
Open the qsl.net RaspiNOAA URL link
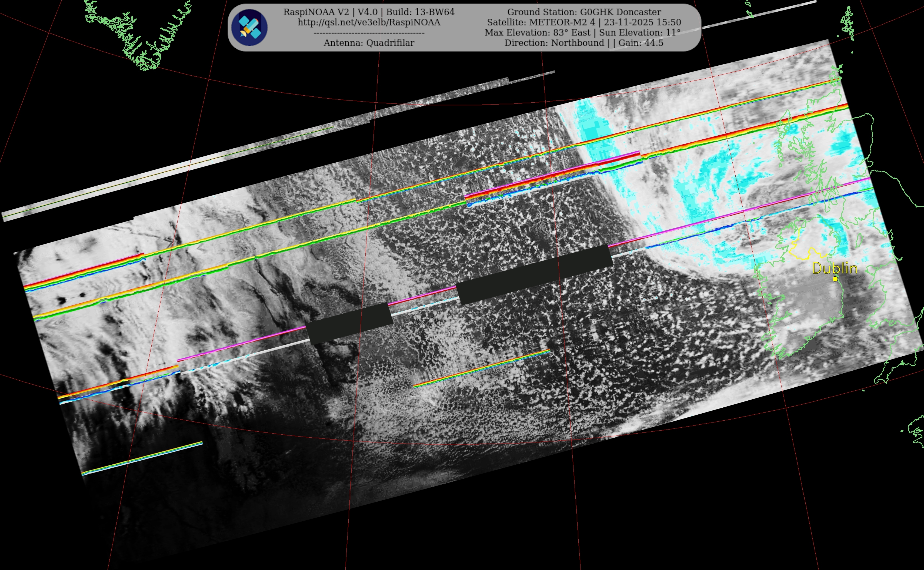coord(369,22)
